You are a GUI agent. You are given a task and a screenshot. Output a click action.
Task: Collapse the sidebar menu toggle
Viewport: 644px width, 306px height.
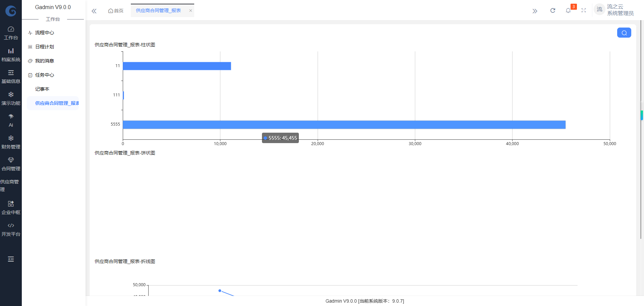pyautogui.click(x=11, y=259)
